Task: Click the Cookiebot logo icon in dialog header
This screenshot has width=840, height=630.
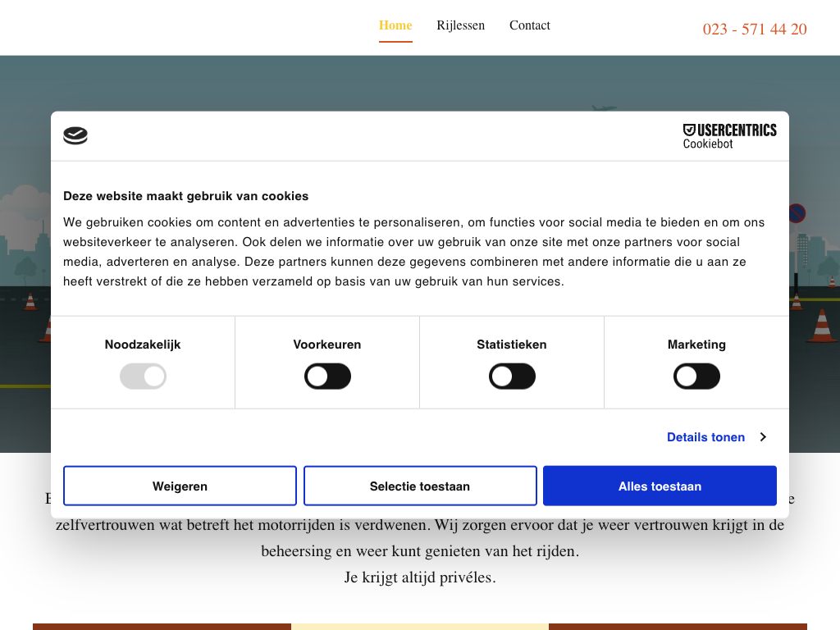Action: (x=75, y=136)
